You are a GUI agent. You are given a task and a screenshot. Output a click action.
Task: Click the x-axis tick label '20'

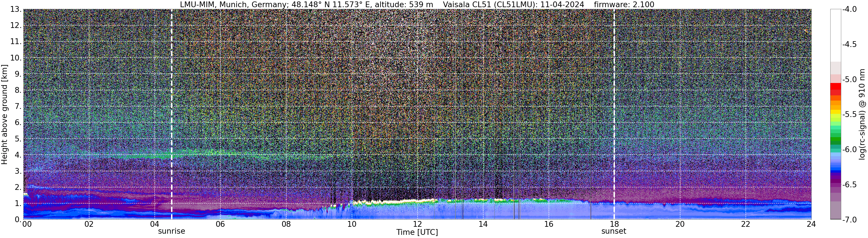(680, 224)
